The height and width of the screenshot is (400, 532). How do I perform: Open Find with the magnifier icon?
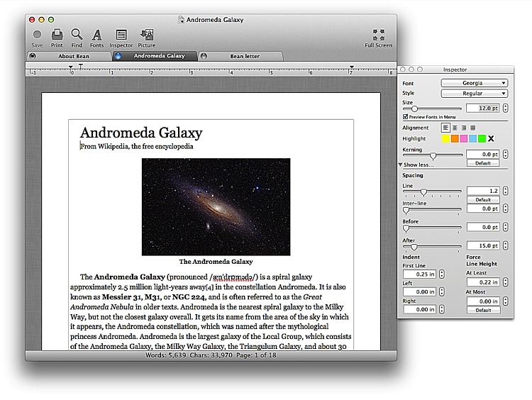[x=77, y=35]
